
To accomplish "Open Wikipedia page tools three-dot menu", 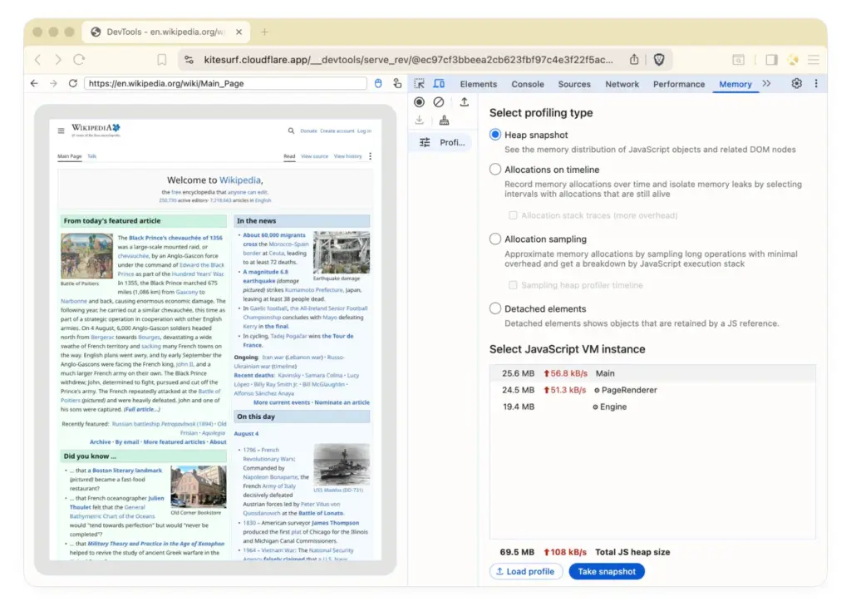I will click(x=370, y=156).
